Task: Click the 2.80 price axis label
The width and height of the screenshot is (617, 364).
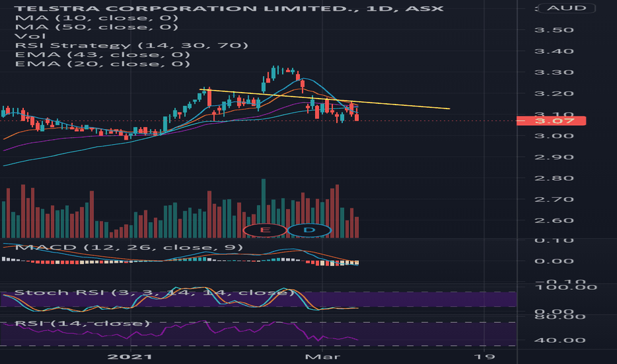Action: coord(554,178)
